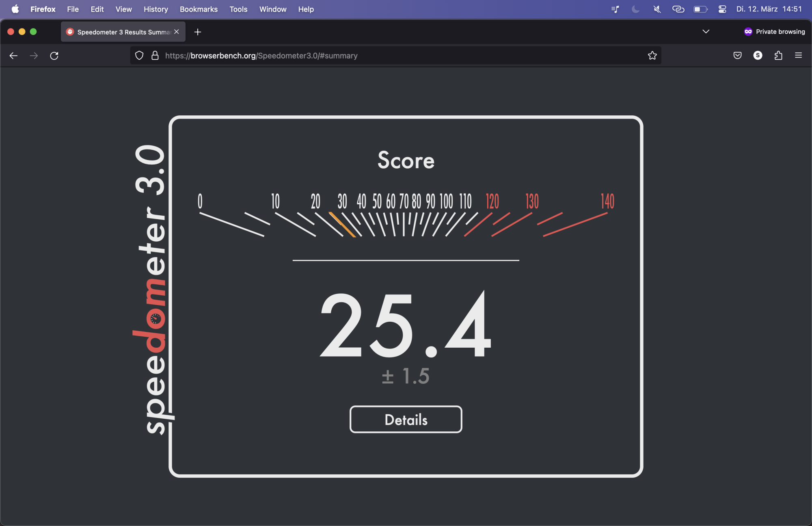Click the reload page icon
812x526 pixels.
pyautogui.click(x=54, y=56)
